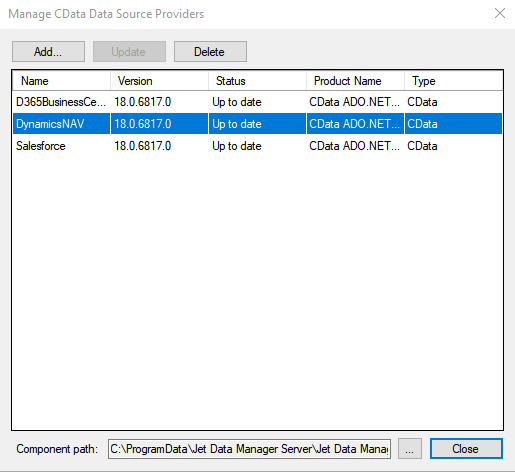515x472 pixels.
Task: Click the CData type cell in DynamicsNAV row
Action: click(x=422, y=124)
